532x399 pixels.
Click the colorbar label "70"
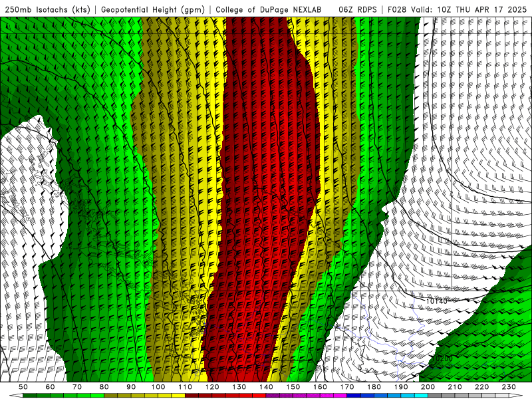77,387
